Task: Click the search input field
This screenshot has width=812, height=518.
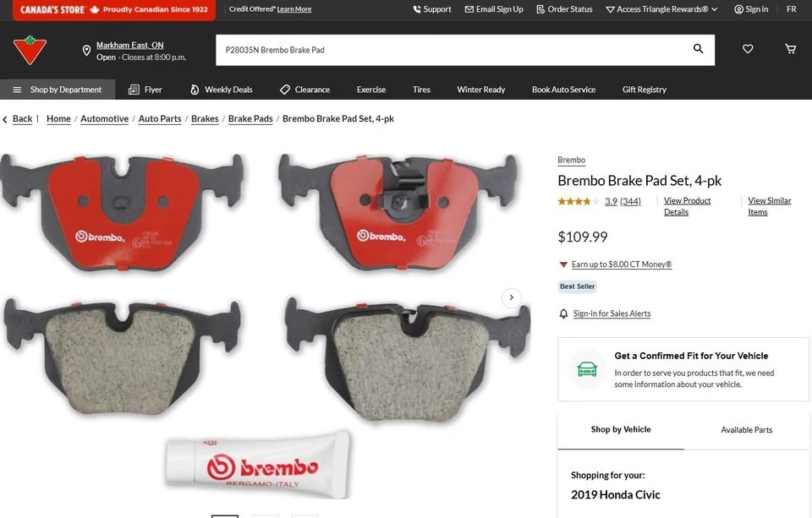Action: click(x=454, y=50)
